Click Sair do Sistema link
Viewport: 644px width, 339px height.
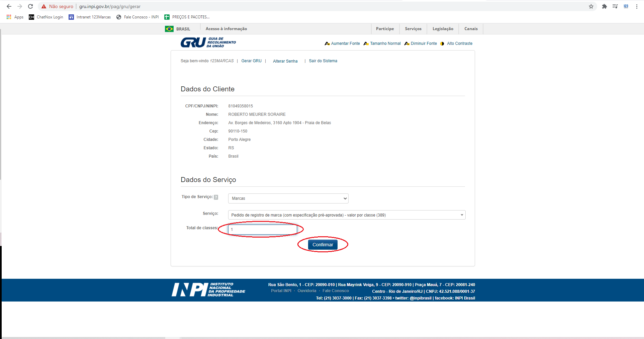(323, 61)
